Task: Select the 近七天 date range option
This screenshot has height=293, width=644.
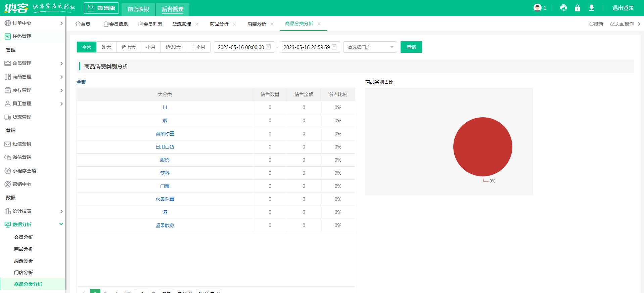Action: 129,47
